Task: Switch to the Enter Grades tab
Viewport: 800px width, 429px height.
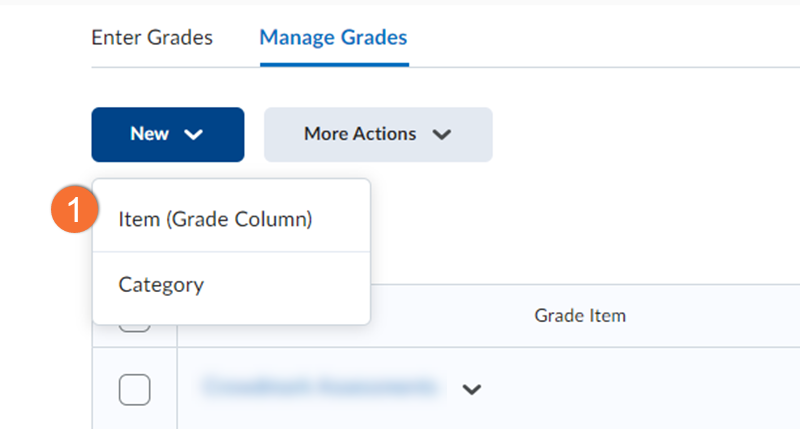Action: click(152, 38)
